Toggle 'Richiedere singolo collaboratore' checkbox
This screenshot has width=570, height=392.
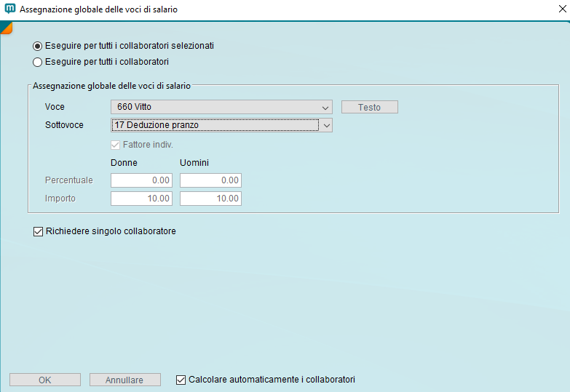tap(38, 231)
